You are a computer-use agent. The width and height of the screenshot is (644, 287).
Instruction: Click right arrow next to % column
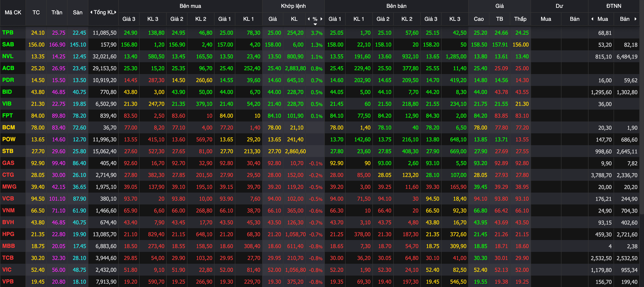321,19
